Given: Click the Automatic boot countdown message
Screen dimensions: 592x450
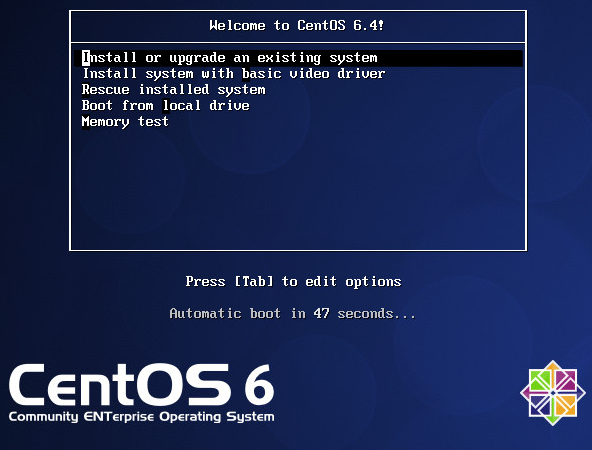Looking at the screenshot, I should click(x=293, y=314).
